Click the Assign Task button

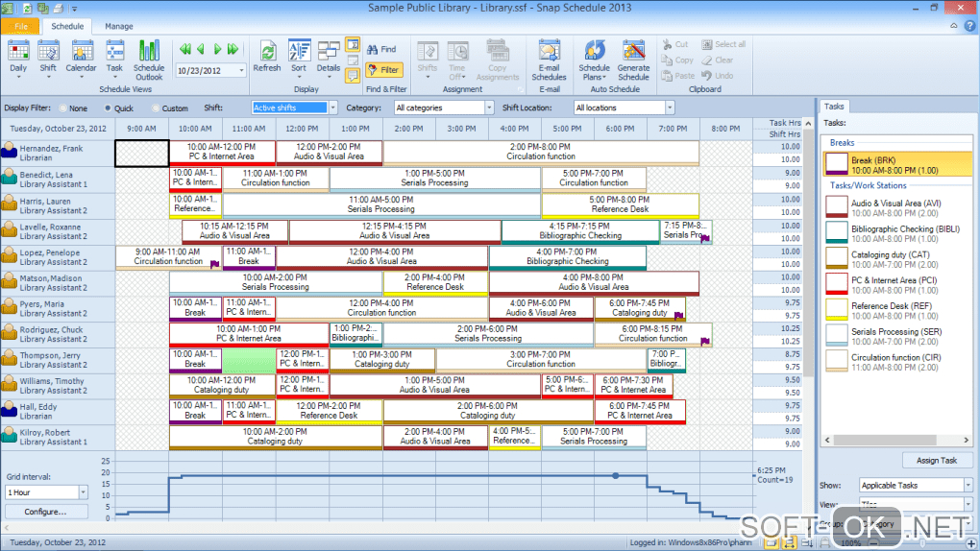pos(936,461)
